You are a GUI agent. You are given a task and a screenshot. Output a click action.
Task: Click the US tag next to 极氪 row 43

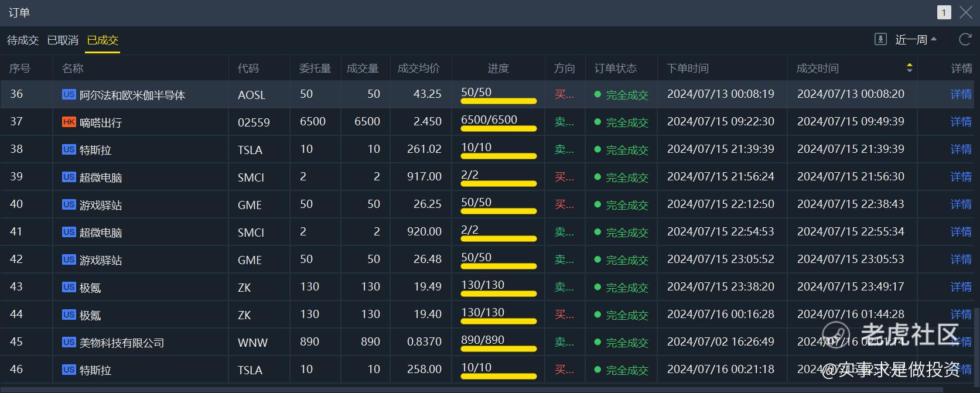(x=69, y=287)
